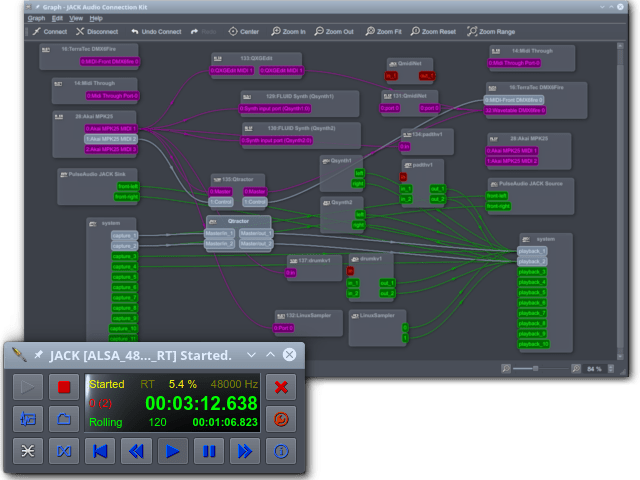Click the transport Play button
The height and width of the screenshot is (480, 640).
[172, 451]
